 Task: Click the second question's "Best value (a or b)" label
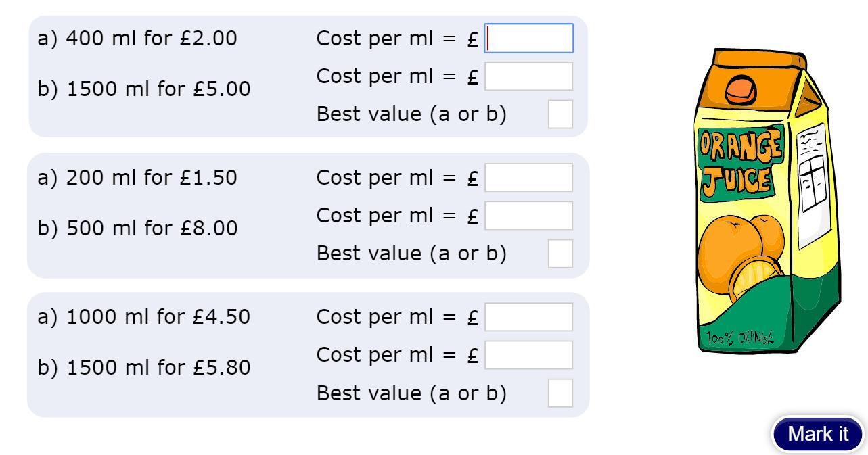(411, 254)
